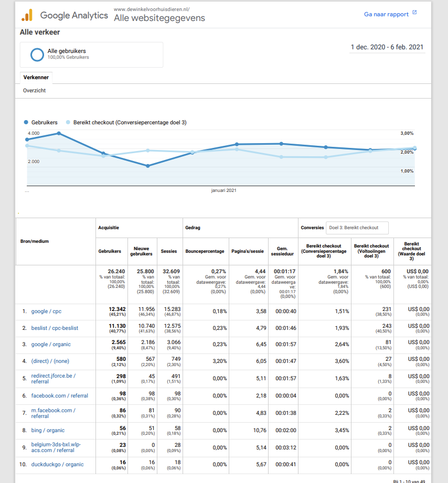
Task: Click the 3,20% bounce rate for (direct) / (none)
Action: tap(220, 361)
